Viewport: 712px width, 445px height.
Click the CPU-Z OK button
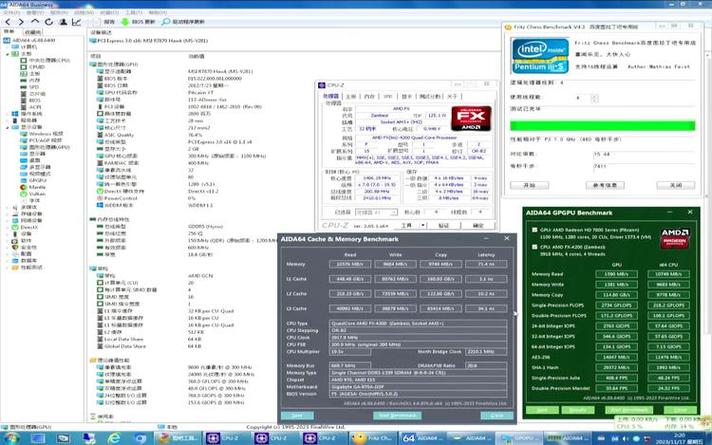coord(478,225)
